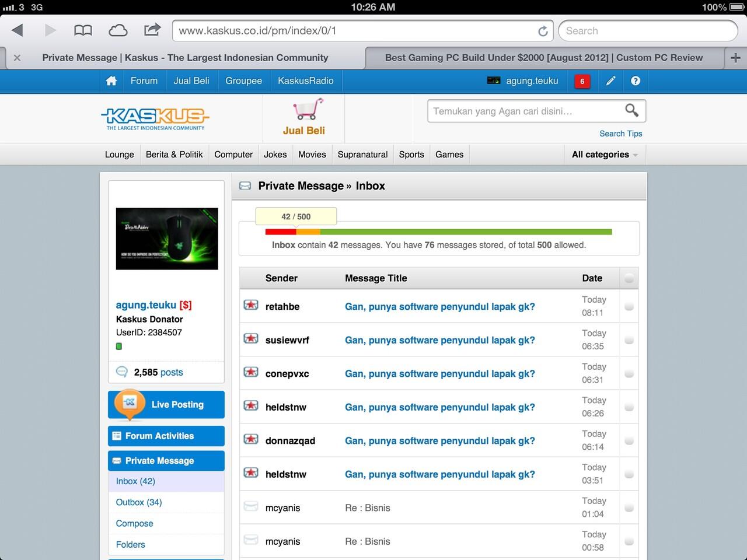Close the Private Message Kaskus tab
Viewport: 747px width, 560px height.
(x=17, y=58)
